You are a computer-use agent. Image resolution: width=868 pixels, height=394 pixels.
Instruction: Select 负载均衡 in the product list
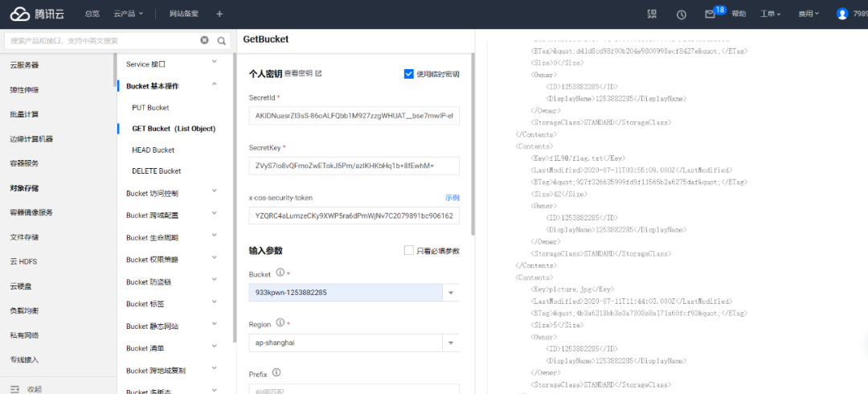24,310
